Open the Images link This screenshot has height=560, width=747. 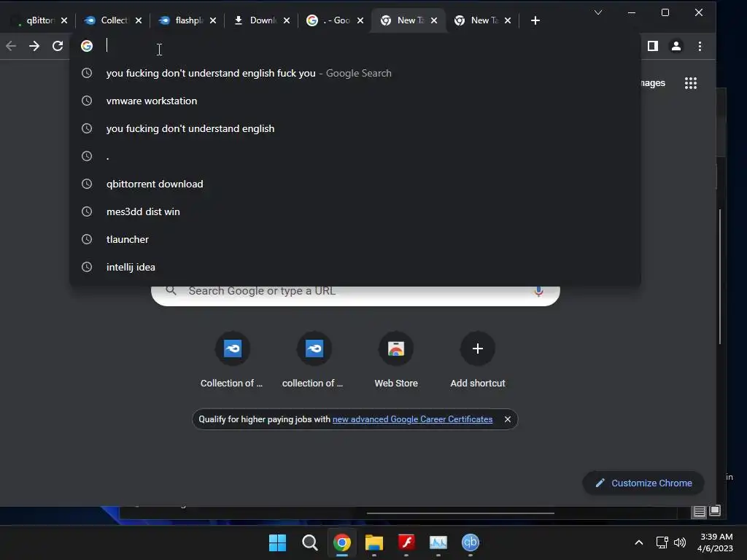[x=653, y=83]
